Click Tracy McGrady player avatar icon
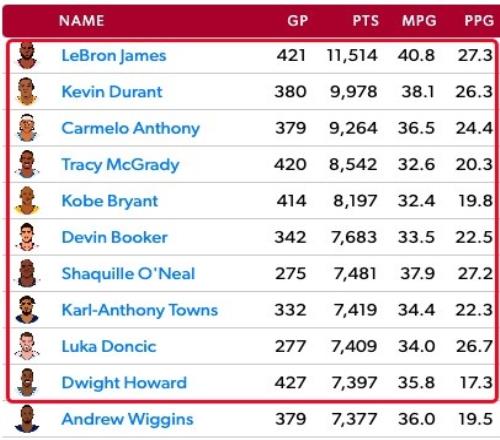 click(27, 164)
